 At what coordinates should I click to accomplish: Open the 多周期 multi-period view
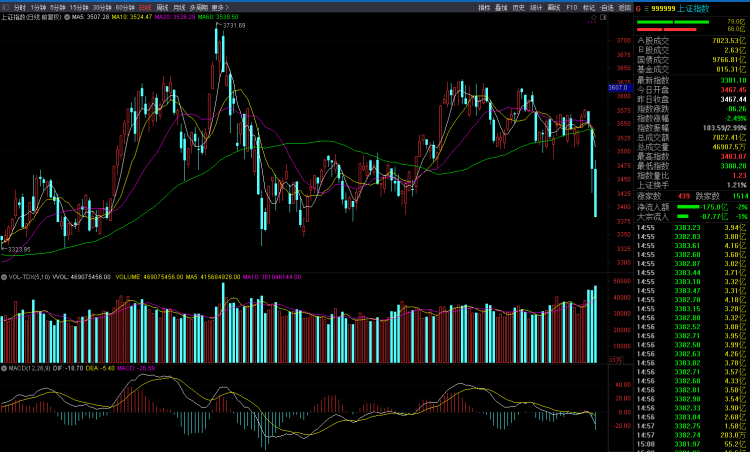(x=198, y=7)
